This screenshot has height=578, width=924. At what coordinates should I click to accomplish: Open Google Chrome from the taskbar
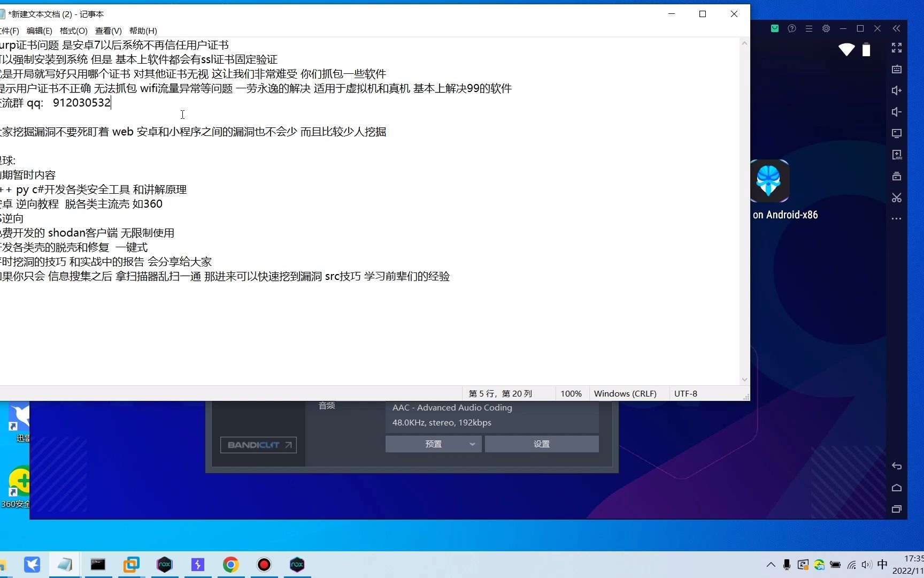coord(231,564)
